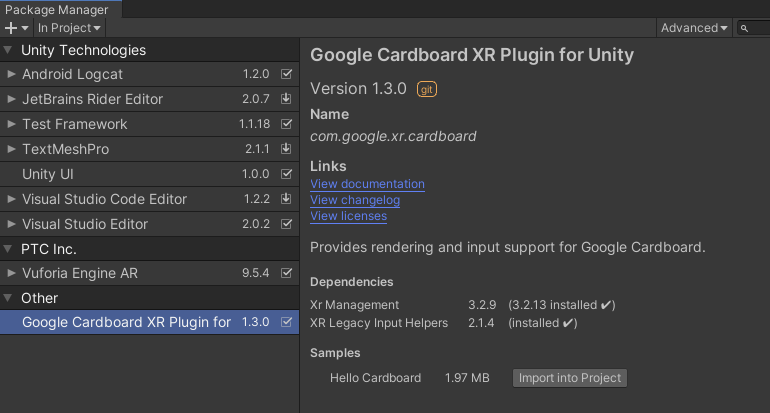Screen dimensions: 770x413
Task: Select Android Logcat package
Action: [x=149, y=74]
